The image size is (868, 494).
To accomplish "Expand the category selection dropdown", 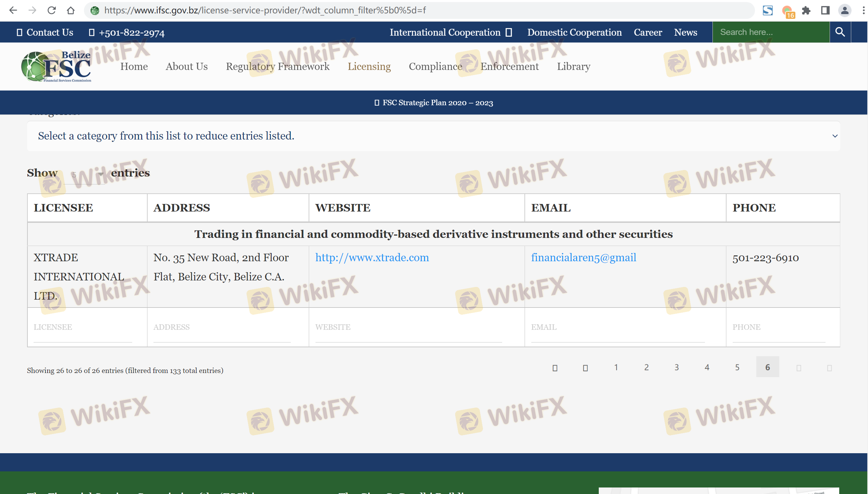I will (x=433, y=136).
